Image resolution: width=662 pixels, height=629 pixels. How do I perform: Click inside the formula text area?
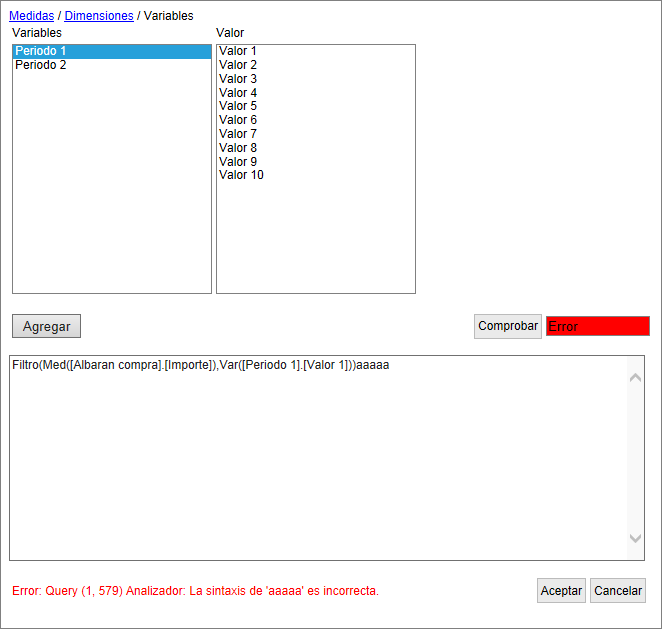tap(318, 460)
